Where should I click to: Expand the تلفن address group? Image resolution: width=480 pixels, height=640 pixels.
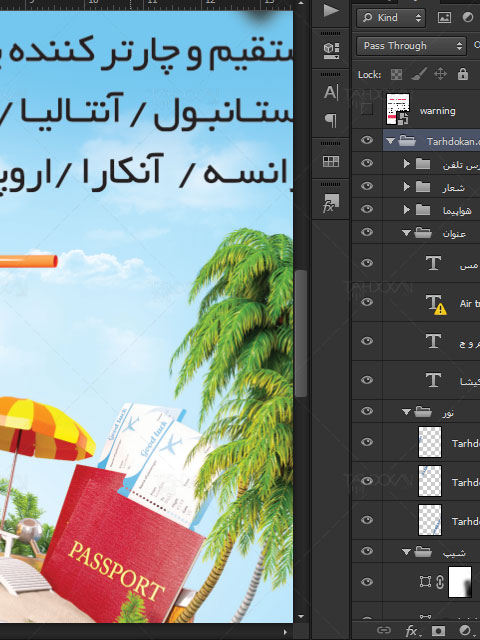coord(406,164)
